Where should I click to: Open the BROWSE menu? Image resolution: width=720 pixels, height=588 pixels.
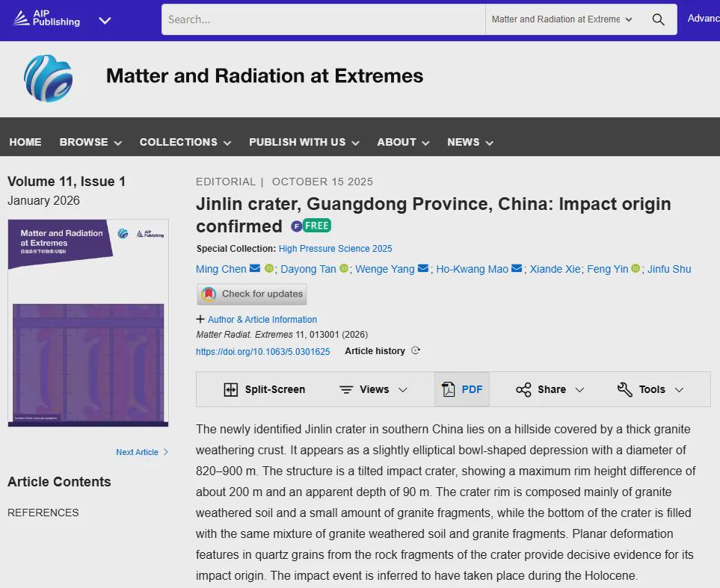[x=90, y=142]
